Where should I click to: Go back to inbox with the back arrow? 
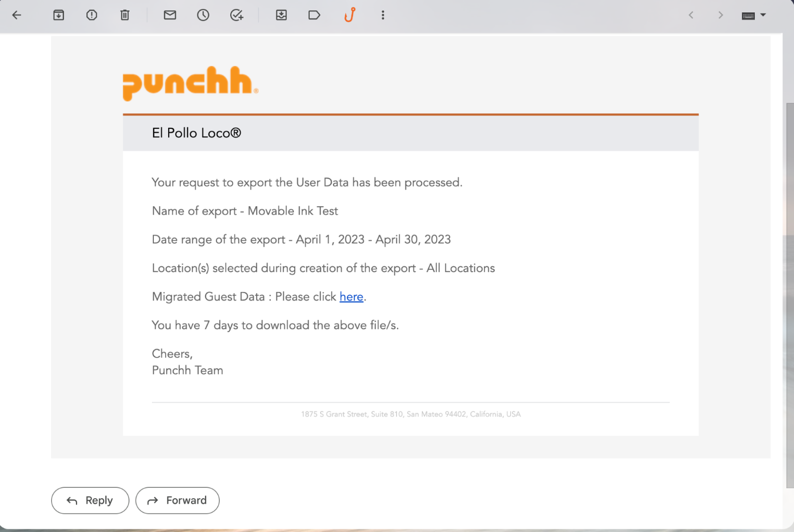17,15
